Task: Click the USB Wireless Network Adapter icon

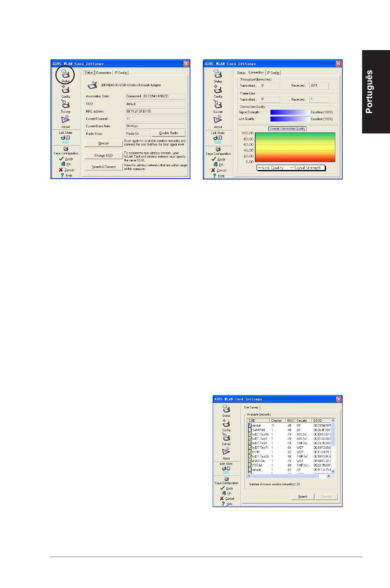Action: pyautogui.click(x=92, y=85)
